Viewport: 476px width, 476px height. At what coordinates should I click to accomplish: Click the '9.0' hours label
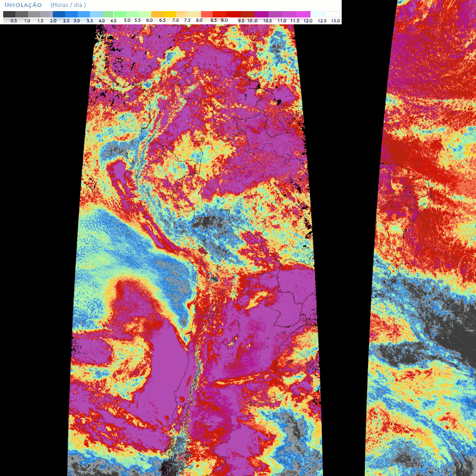[x=224, y=20]
